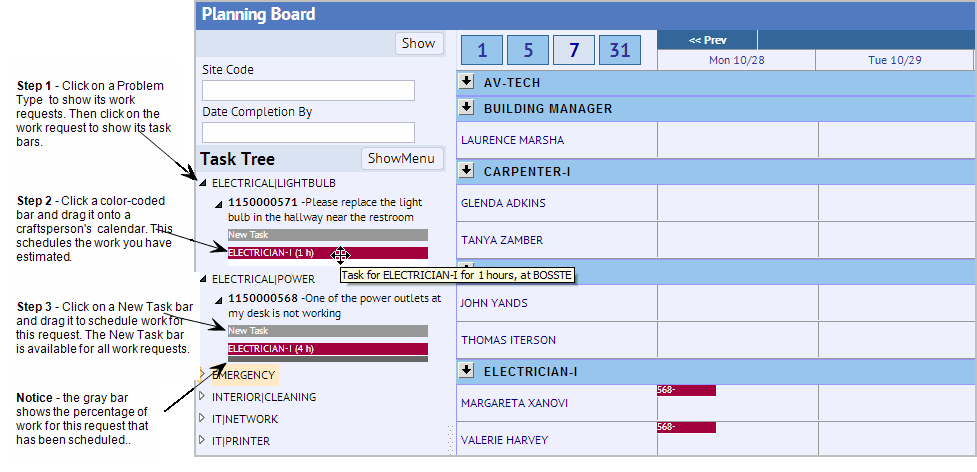Expand the IT|NETWORK problem type
Viewport: 977px width, 472px height.
click(x=204, y=419)
